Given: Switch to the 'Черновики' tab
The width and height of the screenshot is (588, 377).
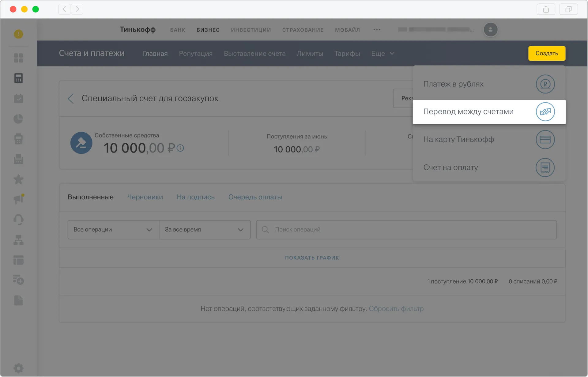Looking at the screenshot, I should (145, 197).
